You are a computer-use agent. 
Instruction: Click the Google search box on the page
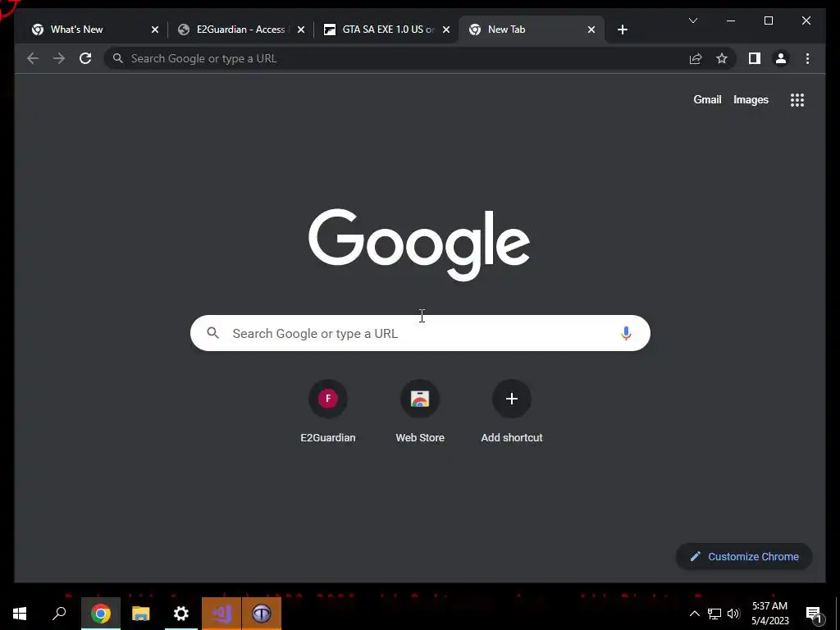click(420, 333)
